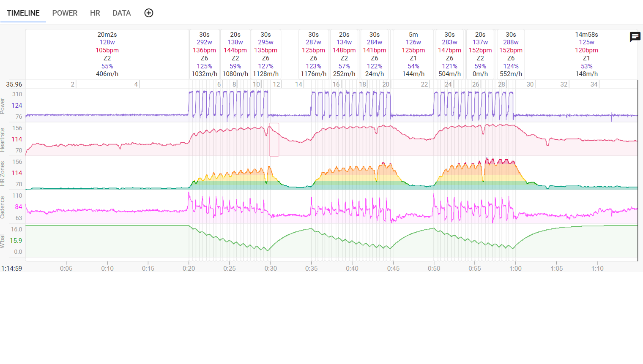This screenshot has height=364, width=643.
Task: Click lap marker 2 on the lap ruler
Action: 72,84
